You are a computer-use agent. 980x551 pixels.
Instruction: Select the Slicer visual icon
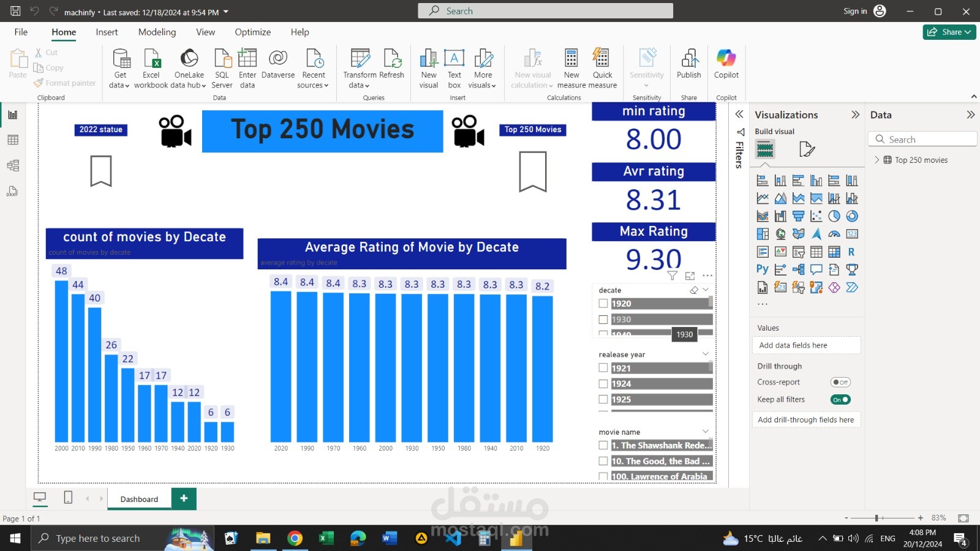tap(798, 252)
